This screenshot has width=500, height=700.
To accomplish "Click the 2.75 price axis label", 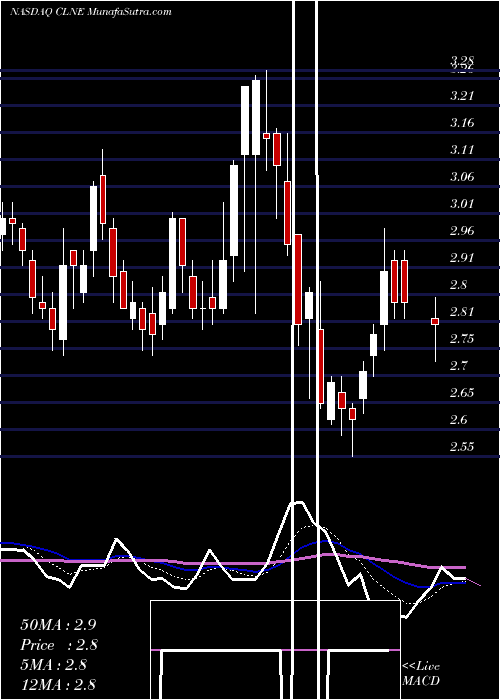I will click(x=462, y=339).
